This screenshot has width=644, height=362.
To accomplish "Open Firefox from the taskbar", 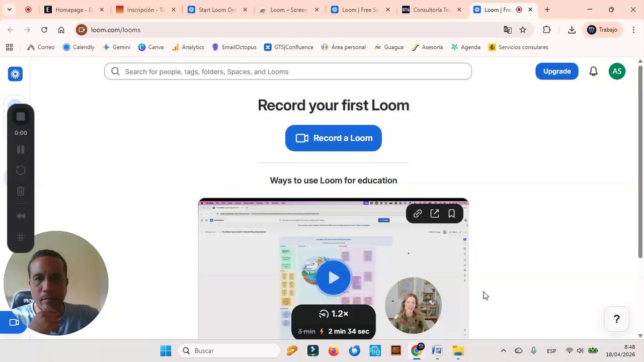I will (334, 350).
